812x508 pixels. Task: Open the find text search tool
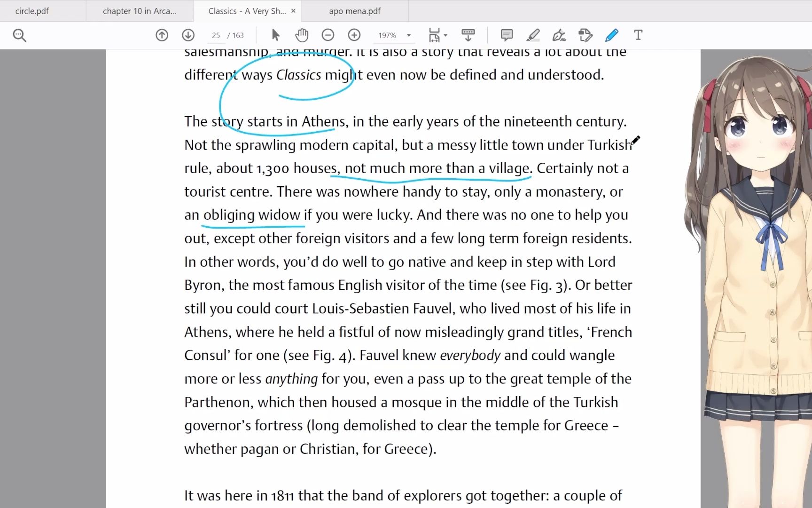point(19,35)
